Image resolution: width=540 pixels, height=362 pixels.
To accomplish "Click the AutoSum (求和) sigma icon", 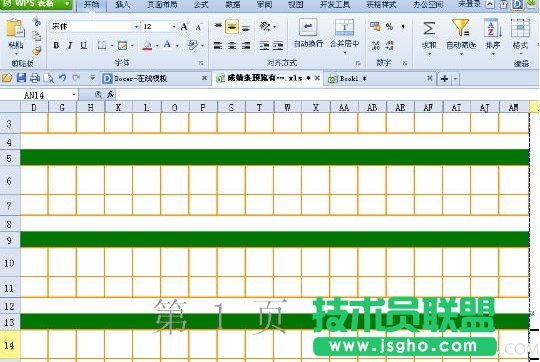I will (x=429, y=28).
